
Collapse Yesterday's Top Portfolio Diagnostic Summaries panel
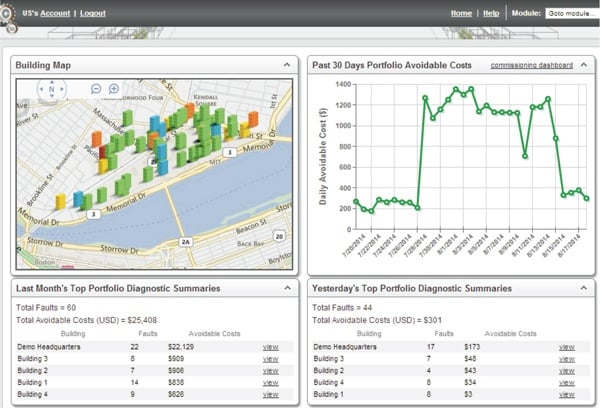pos(585,287)
